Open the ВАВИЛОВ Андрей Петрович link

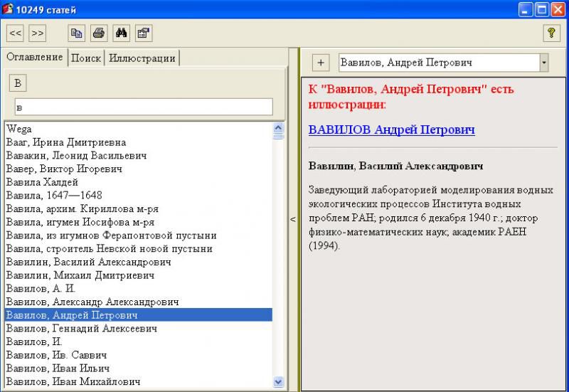[x=391, y=129]
